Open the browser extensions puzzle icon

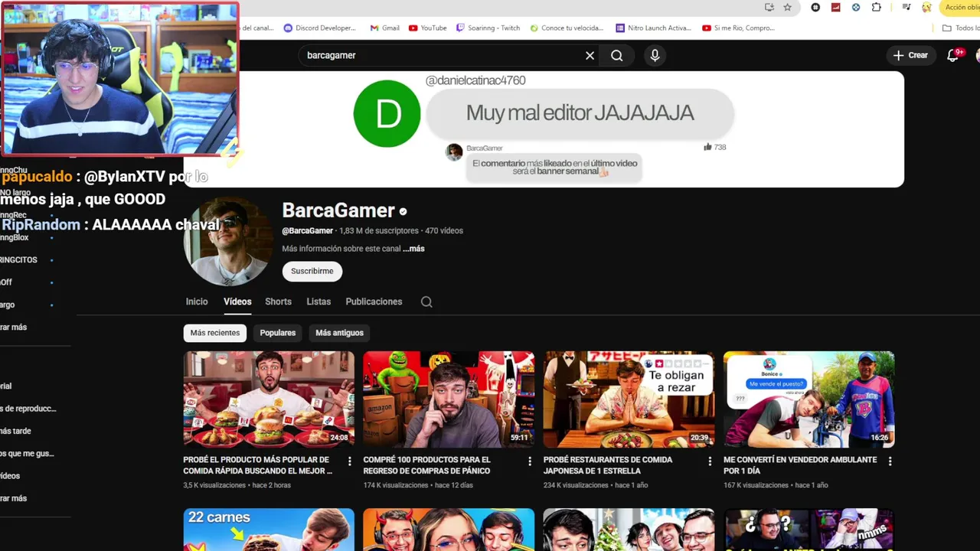click(x=876, y=7)
